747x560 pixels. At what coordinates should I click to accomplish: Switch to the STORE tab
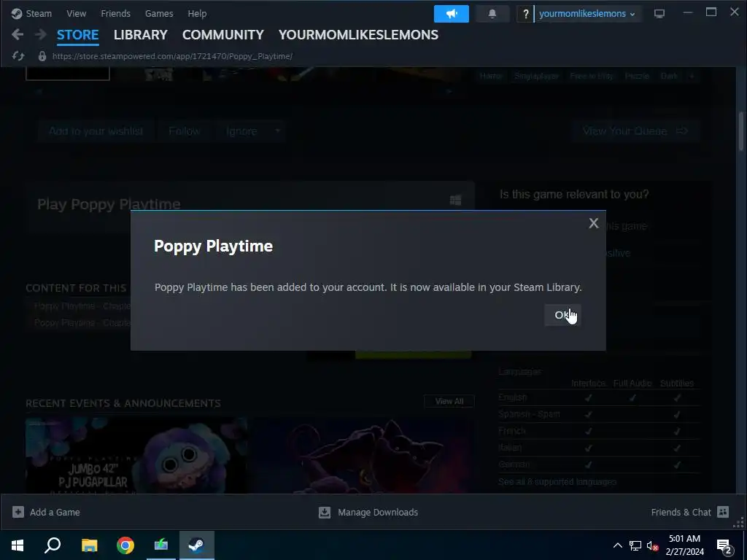point(77,35)
